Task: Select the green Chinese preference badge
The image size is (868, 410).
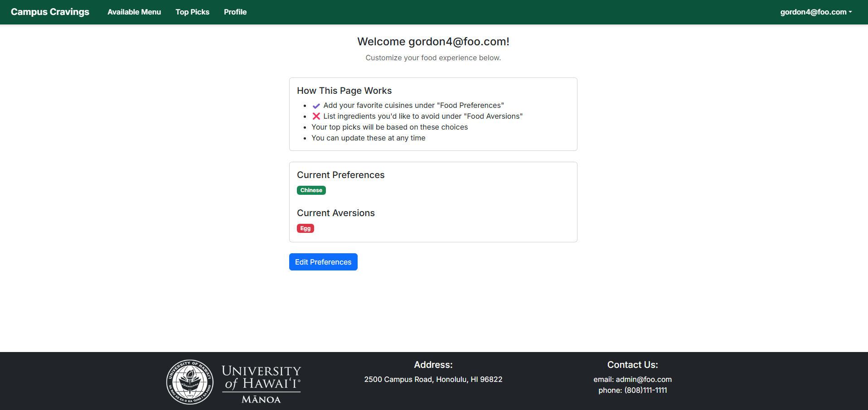Action: point(311,190)
